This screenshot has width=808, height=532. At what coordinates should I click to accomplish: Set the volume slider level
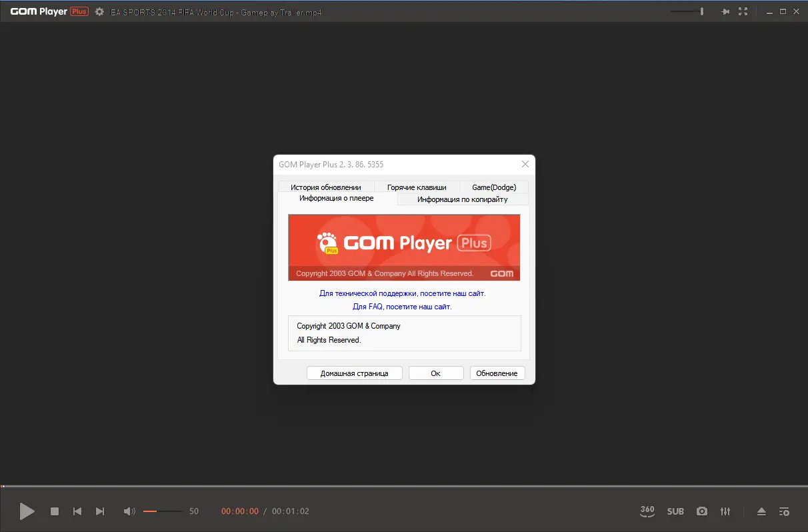click(163, 511)
